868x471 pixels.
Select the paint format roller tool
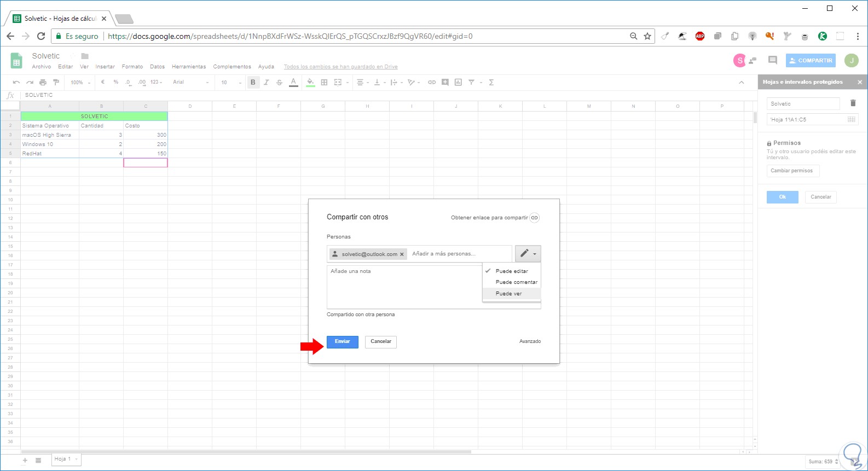pos(56,83)
